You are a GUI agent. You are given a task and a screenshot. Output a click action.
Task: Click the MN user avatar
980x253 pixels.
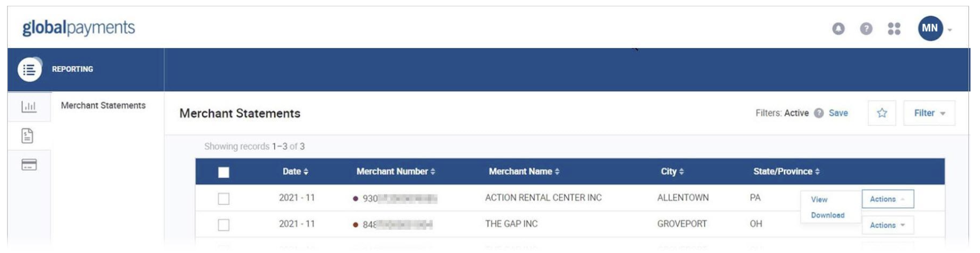(930, 28)
